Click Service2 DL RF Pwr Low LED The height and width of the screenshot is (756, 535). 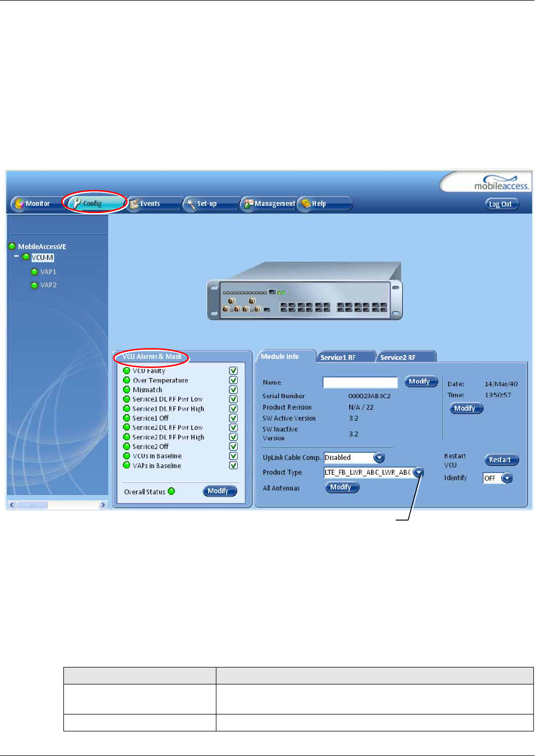tap(127, 428)
